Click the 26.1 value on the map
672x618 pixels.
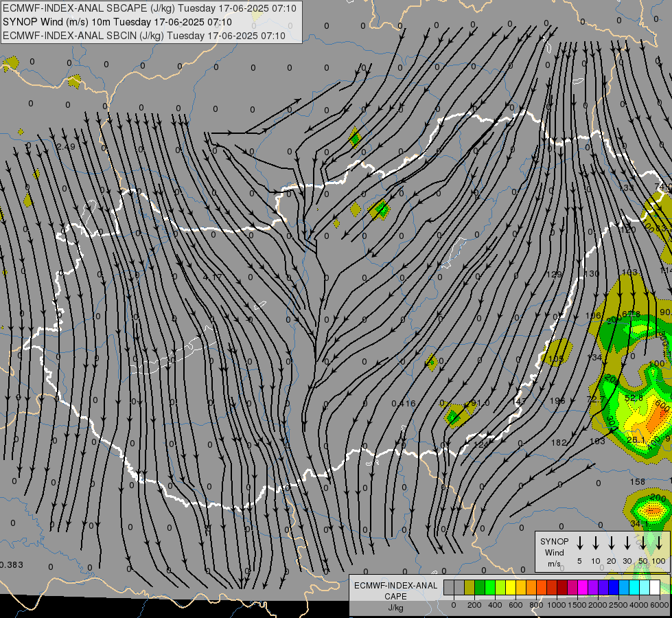[636, 440]
